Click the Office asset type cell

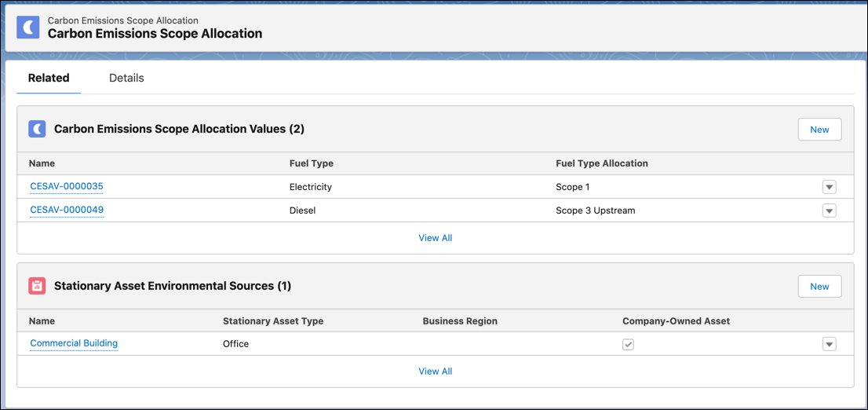pos(235,344)
